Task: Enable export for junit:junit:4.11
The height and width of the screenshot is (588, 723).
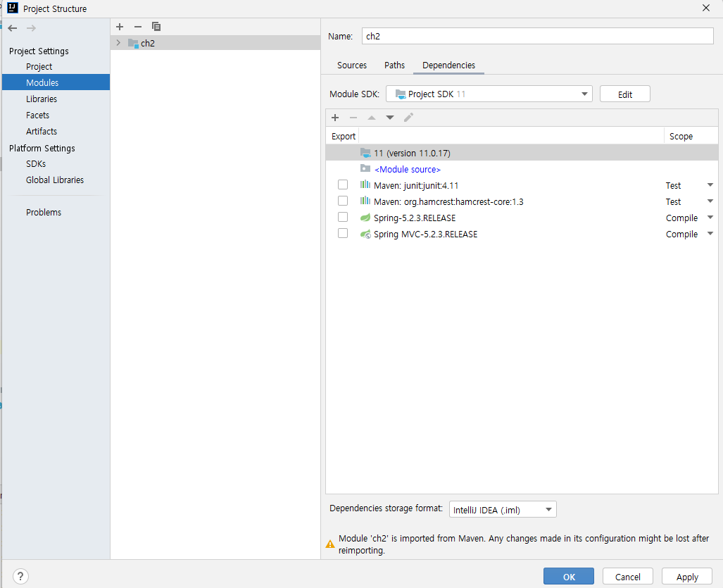Action: 343,185
